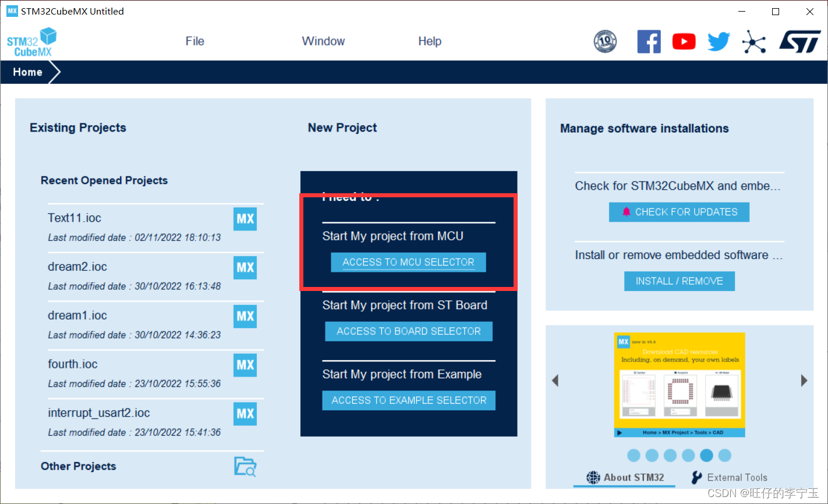Open the Twitter bird icon
This screenshot has width=828, height=504.
click(x=719, y=41)
